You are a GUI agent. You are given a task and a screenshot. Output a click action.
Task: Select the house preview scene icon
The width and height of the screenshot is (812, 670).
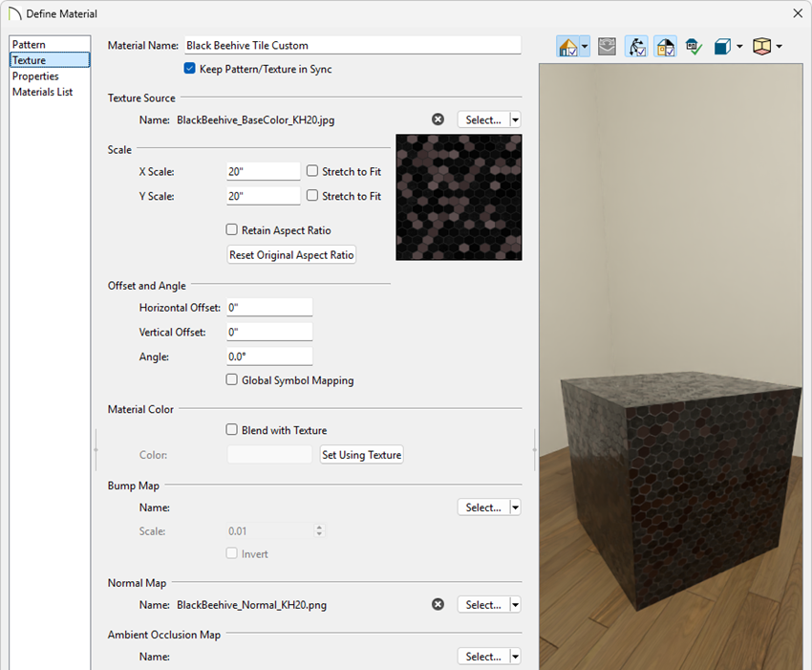point(569,46)
